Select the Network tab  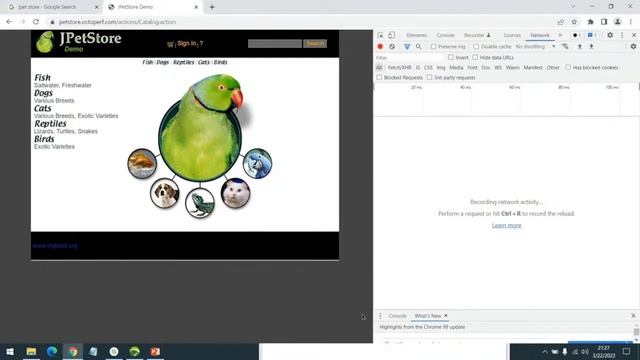coord(540,36)
